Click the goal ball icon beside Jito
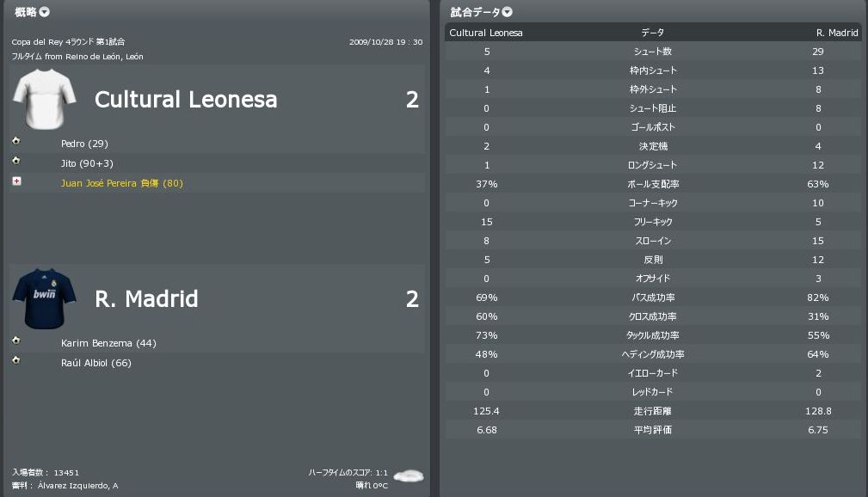This screenshot has width=868, height=497. (x=16, y=161)
